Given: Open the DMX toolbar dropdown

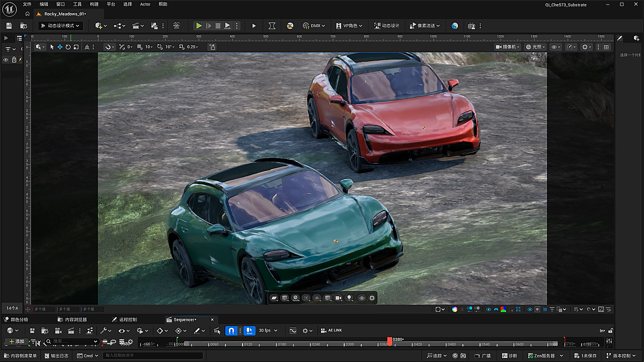Looking at the screenshot, I should pos(314,26).
